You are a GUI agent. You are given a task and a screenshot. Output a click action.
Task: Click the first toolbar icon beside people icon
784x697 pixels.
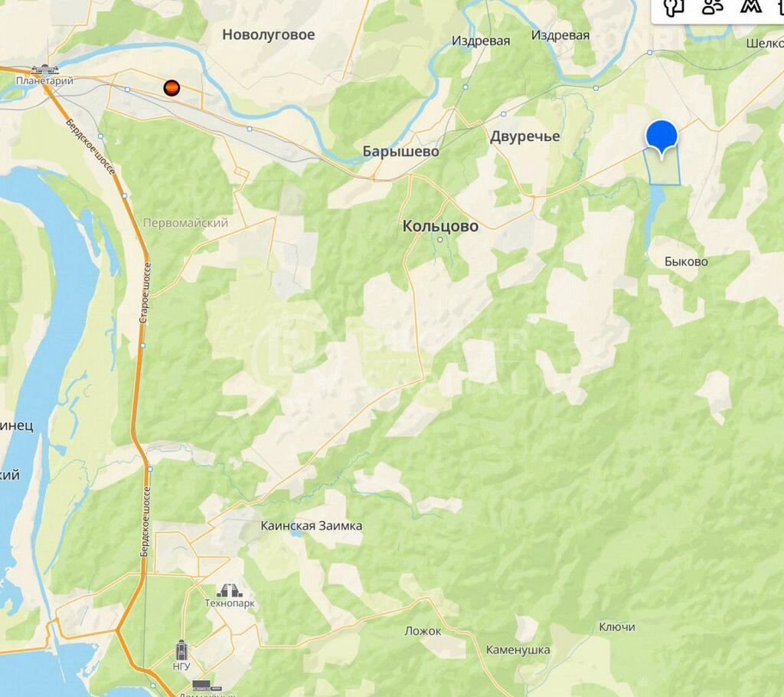click(x=674, y=7)
